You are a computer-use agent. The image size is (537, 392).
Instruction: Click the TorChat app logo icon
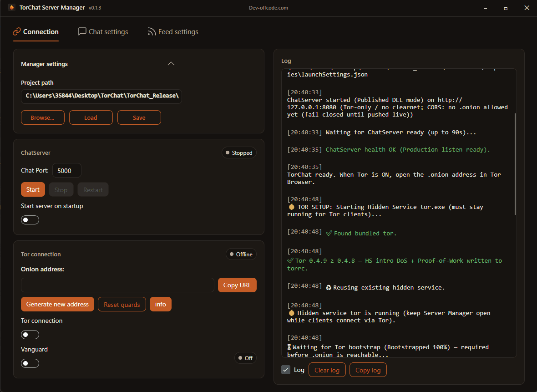(12, 7)
